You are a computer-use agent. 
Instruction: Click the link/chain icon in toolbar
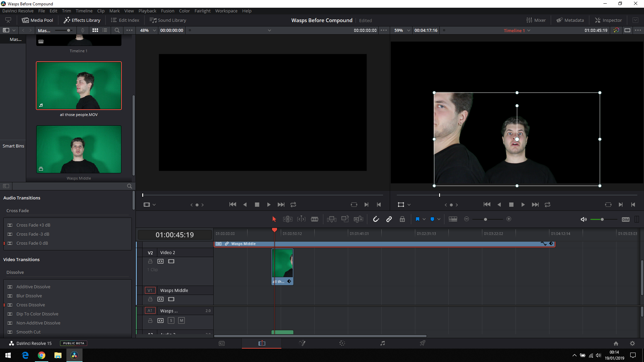point(389,219)
